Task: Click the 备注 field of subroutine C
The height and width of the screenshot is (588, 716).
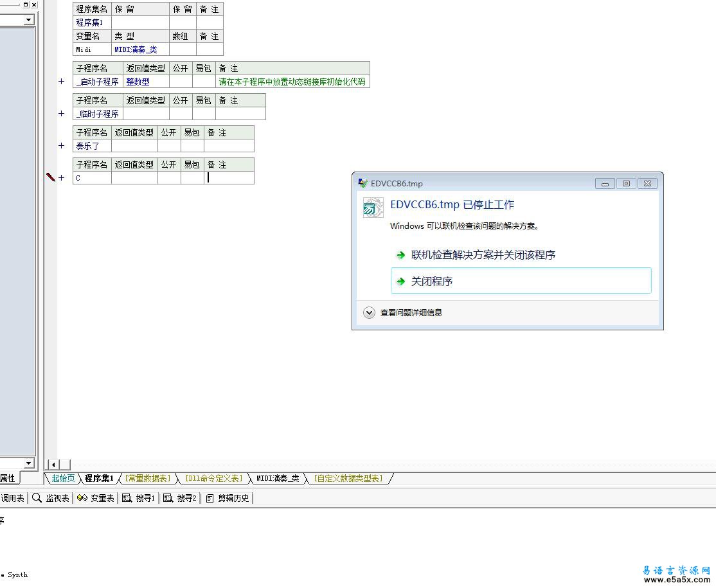Action: (229, 177)
